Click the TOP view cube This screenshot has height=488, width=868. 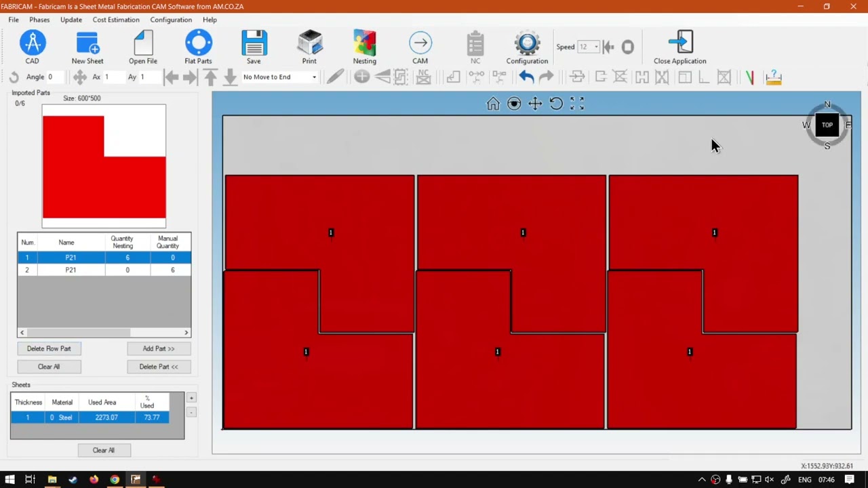click(x=827, y=125)
